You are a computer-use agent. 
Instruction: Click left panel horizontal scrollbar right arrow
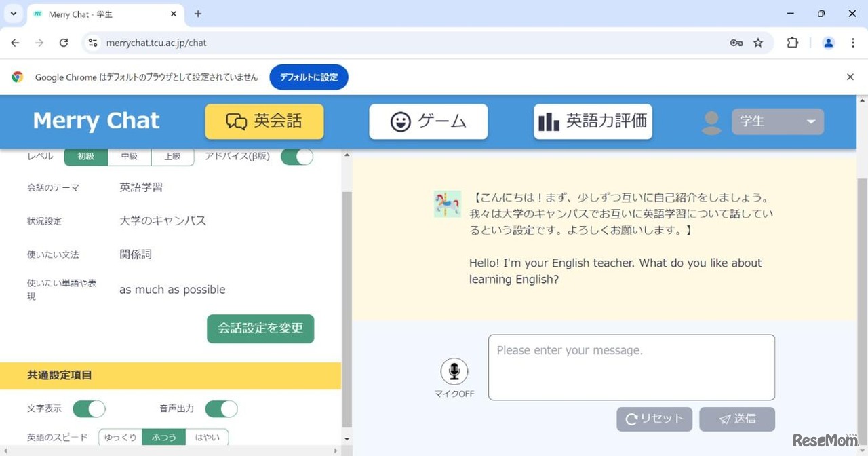click(x=336, y=451)
